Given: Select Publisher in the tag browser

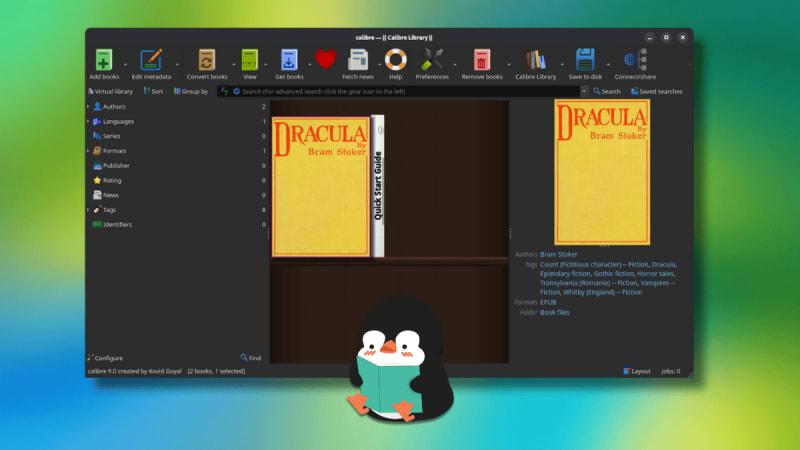Looking at the screenshot, I should pos(116,166).
